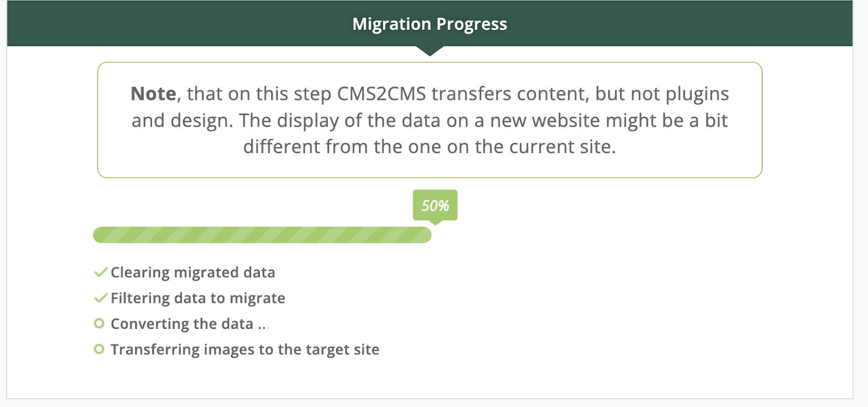Expand the Converting the data step details
The width and height of the screenshot is (868, 407).
point(189,323)
